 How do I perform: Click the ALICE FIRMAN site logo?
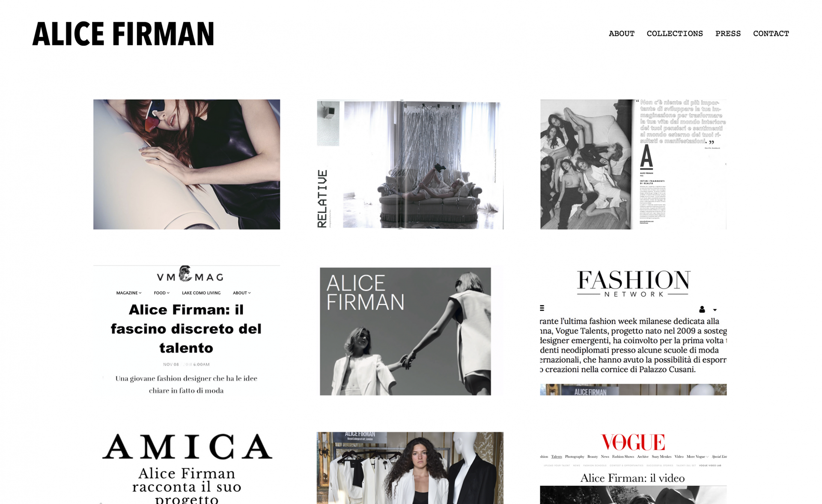point(123,34)
